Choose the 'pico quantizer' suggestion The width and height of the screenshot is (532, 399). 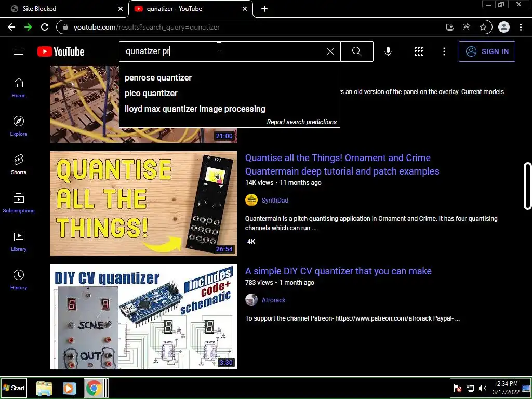[229, 94]
